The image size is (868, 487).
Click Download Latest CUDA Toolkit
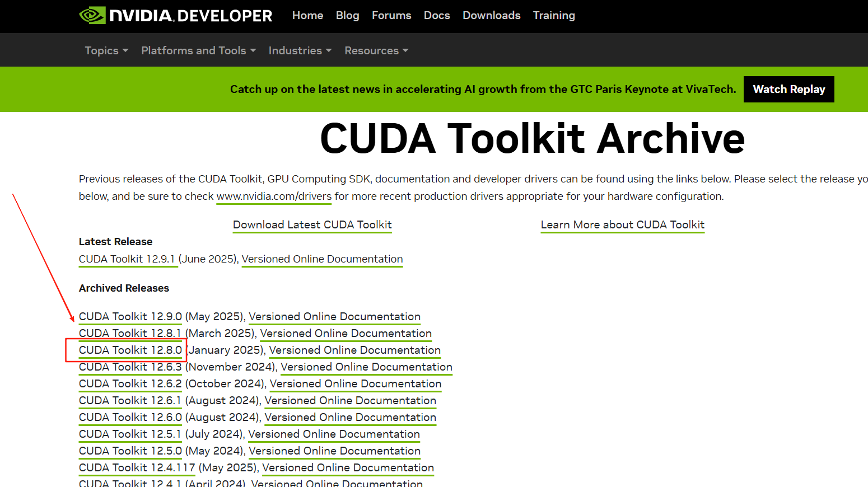[312, 225]
